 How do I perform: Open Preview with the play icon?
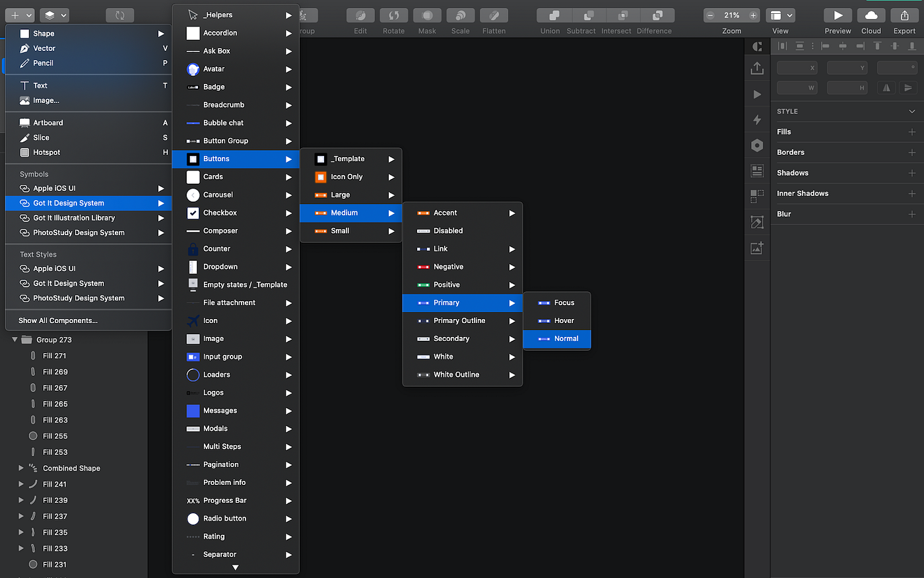click(x=838, y=15)
